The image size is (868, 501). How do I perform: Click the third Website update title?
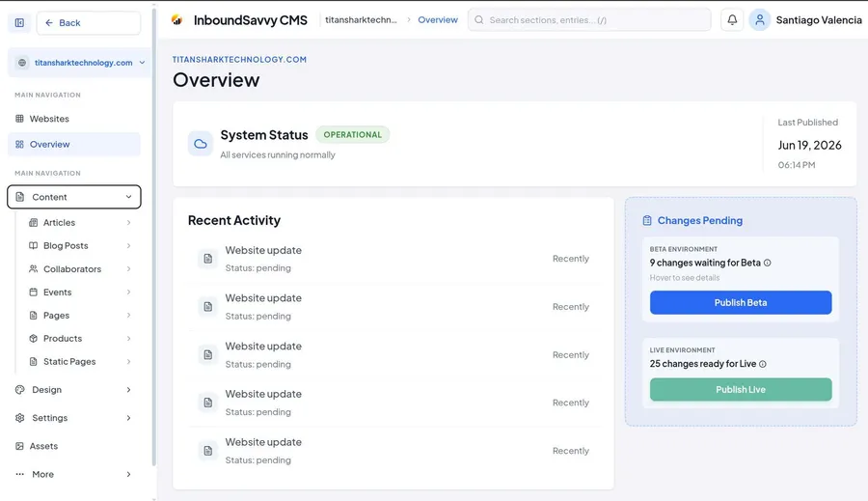pos(263,347)
